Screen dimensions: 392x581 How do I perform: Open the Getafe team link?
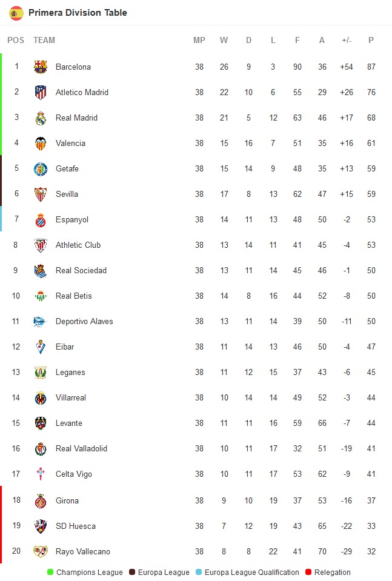(67, 168)
